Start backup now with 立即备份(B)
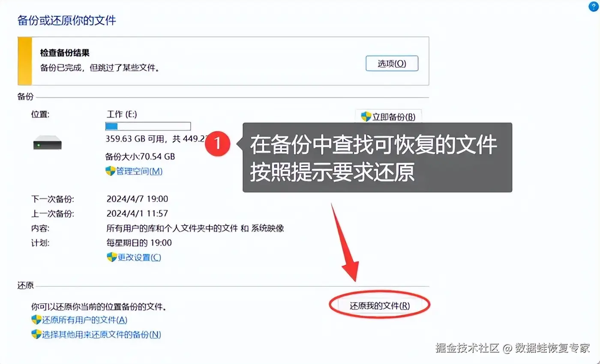 coord(388,117)
